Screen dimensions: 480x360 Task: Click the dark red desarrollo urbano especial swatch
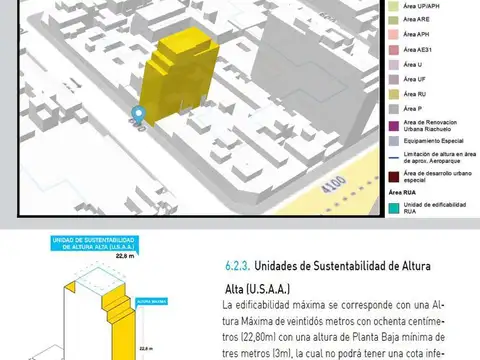(394, 177)
